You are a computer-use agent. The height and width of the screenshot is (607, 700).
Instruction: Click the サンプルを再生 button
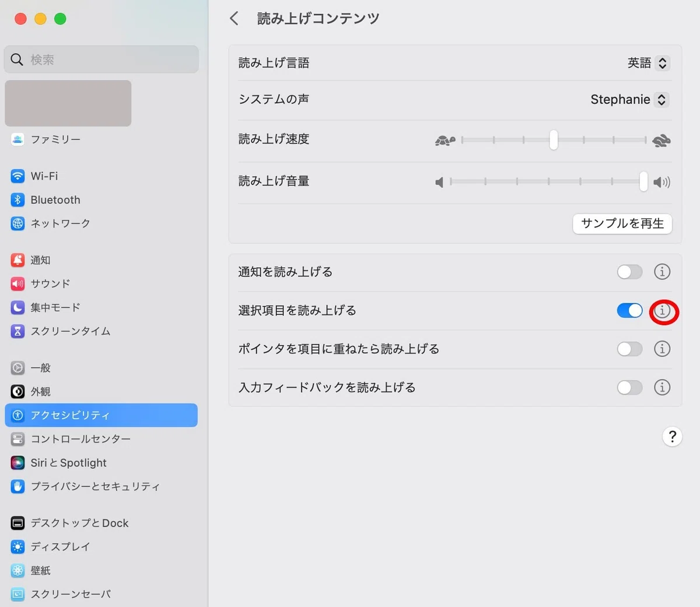tap(622, 223)
